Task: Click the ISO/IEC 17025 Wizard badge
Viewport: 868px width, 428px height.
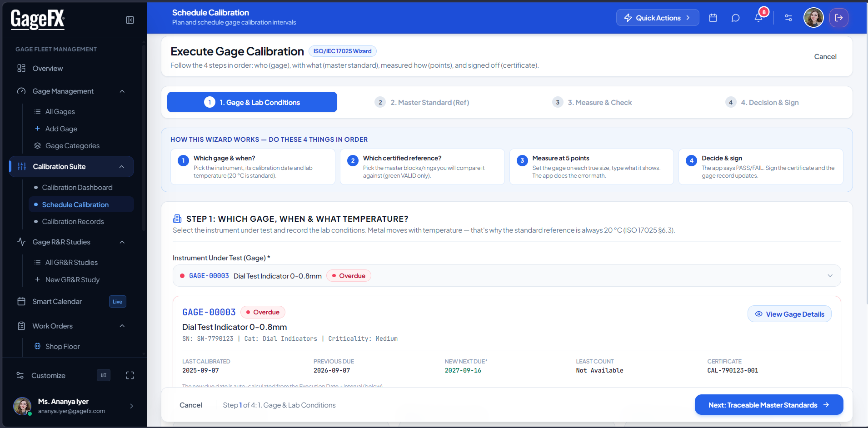Action: 343,51
